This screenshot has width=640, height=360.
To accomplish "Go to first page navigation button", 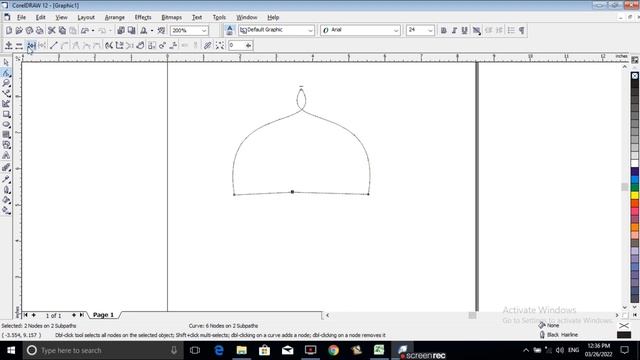I will (x=26, y=315).
